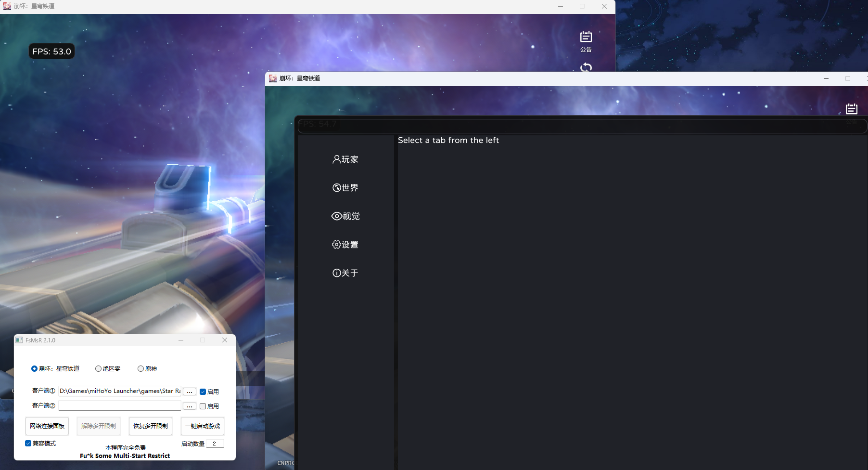The width and height of the screenshot is (868, 470).
Task: Browse for 客户端① path with ... button
Action: coord(190,392)
